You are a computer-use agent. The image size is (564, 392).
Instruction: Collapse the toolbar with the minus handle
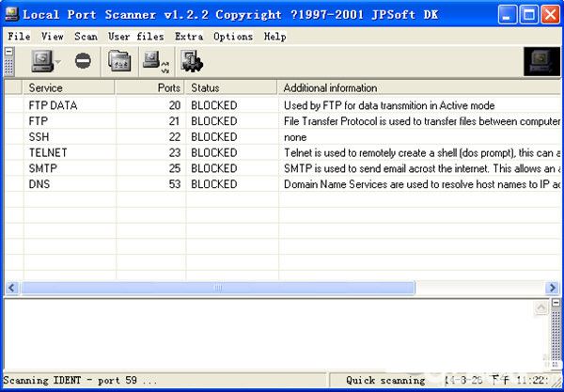click(9, 52)
